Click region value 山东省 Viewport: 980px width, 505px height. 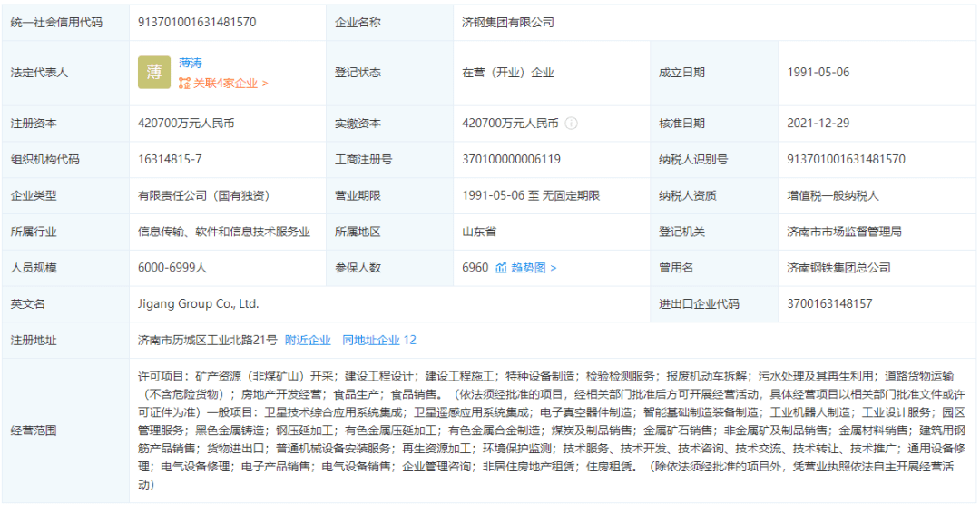(x=479, y=233)
